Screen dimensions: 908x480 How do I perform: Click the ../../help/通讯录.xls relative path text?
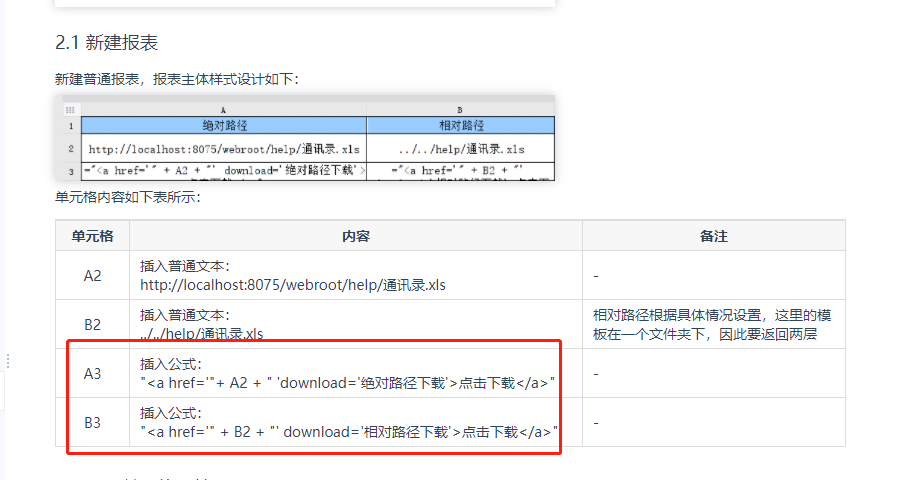(x=202, y=334)
